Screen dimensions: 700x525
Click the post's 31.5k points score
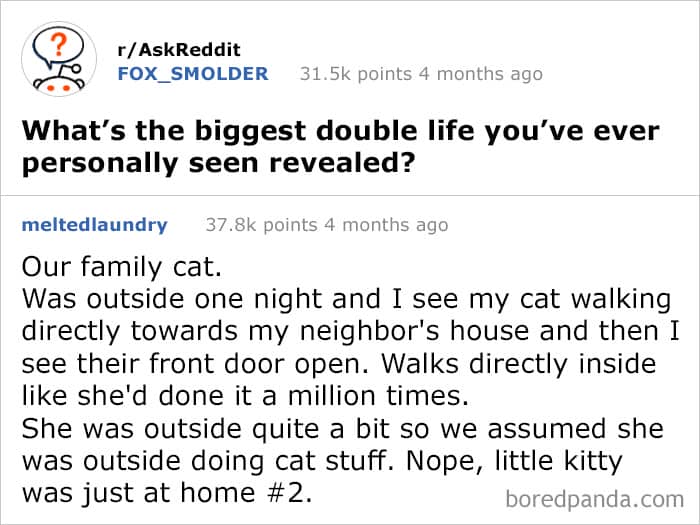(x=350, y=73)
